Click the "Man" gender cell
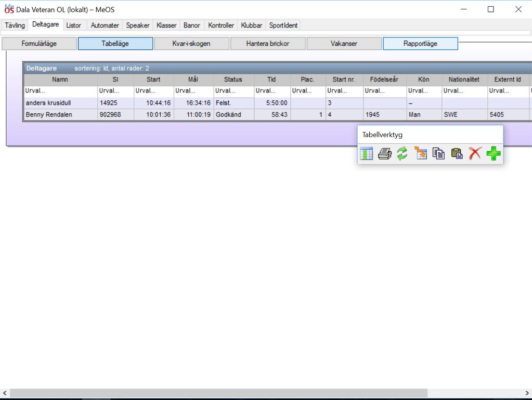 424,115
